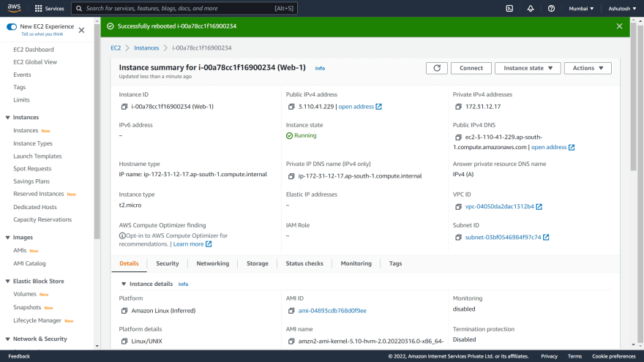This screenshot has width=644, height=362.
Task: Dismiss the green success banner
Action: (619, 26)
